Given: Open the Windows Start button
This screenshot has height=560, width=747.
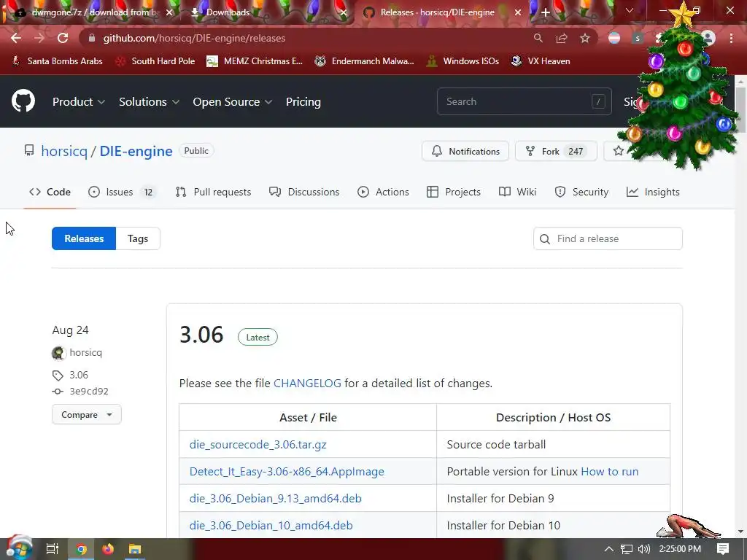Looking at the screenshot, I should [18, 549].
